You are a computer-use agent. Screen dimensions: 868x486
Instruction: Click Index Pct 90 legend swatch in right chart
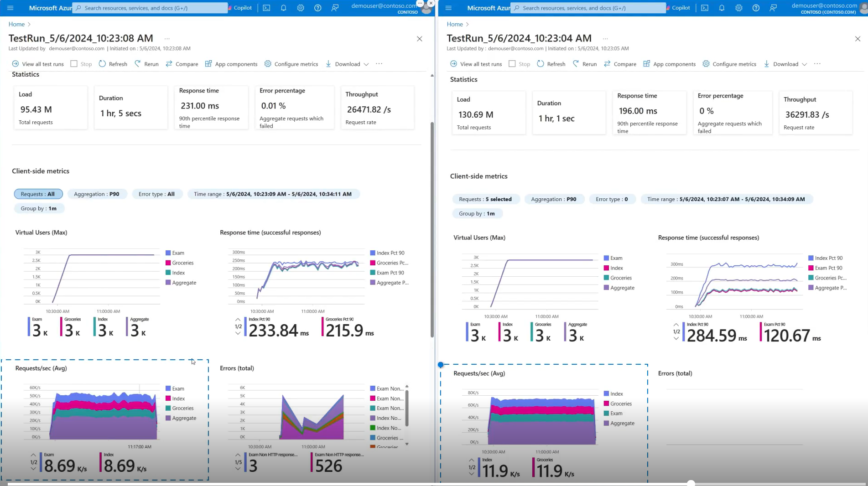(x=811, y=258)
